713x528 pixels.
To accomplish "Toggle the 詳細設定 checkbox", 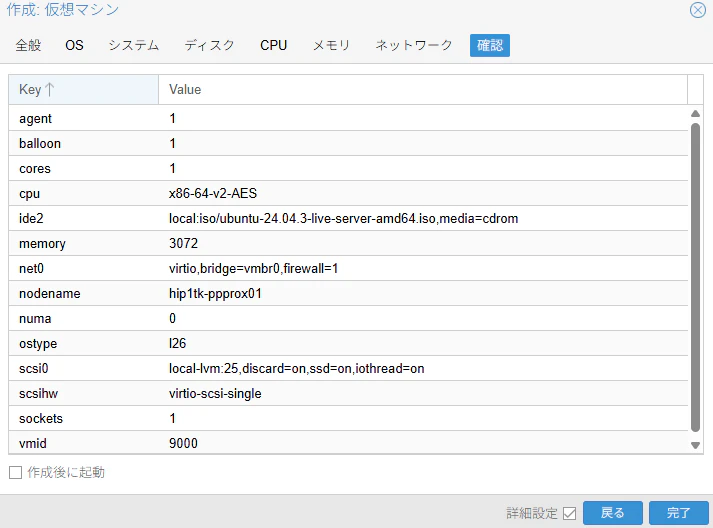I will pos(569,513).
